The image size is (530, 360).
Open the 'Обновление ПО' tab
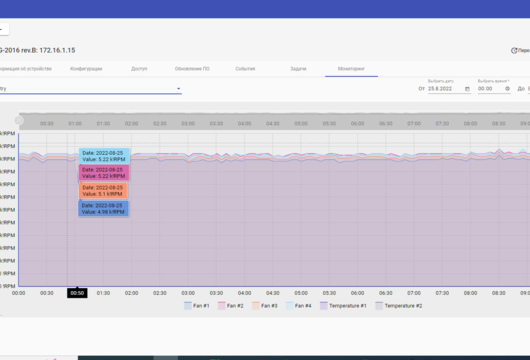[x=192, y=69]
